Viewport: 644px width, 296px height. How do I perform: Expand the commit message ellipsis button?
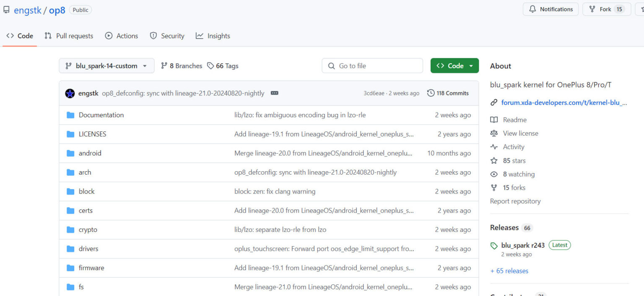point(275,93)
